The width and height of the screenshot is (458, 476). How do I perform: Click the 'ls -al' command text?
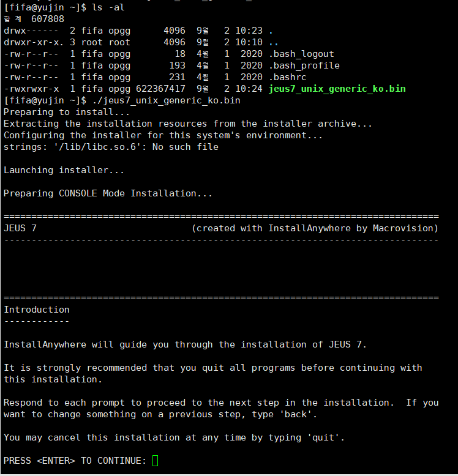[108, 7]
